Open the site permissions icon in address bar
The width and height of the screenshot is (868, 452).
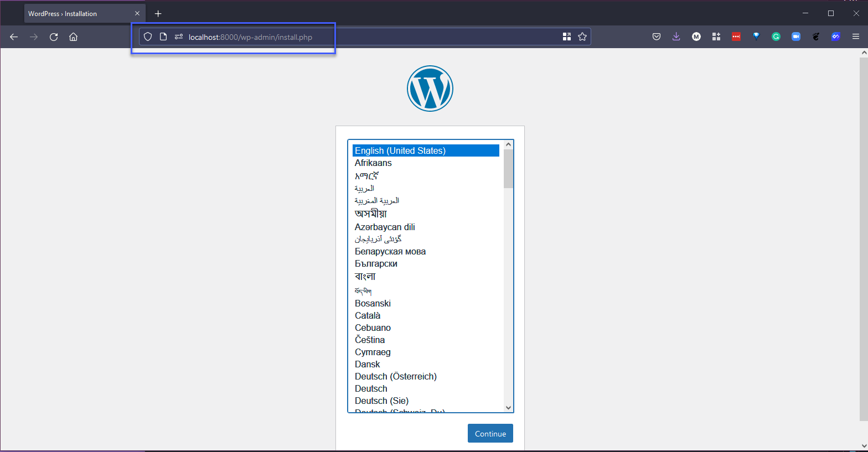click(179, 37)
